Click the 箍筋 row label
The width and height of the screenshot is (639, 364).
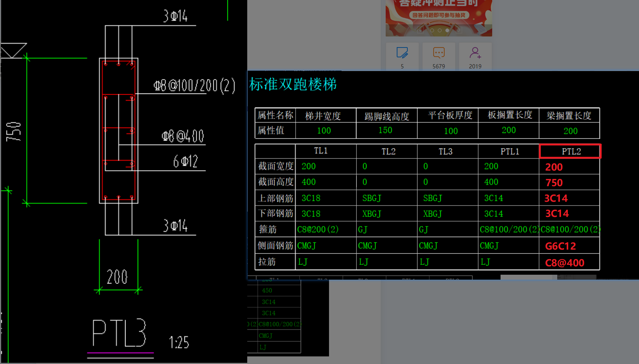pos(267,229)
